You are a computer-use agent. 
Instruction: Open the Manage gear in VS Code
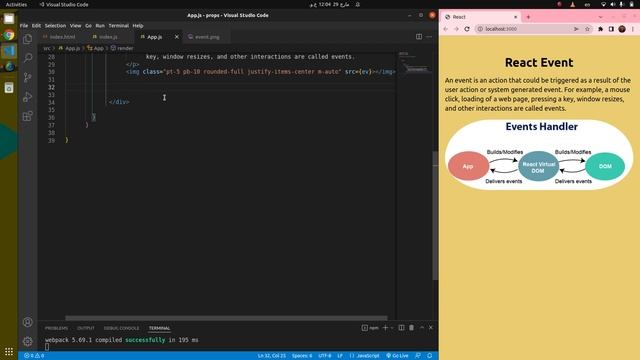28,341
